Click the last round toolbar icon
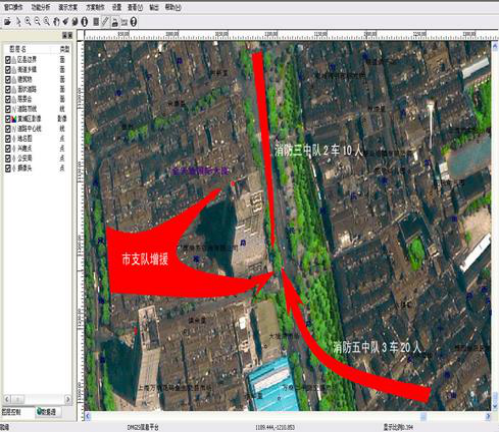Screen dimensions: 499x432 tap(134, 22)
